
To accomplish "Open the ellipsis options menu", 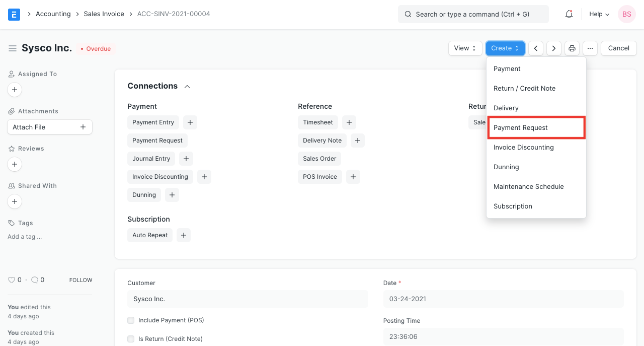I will [x=590, y=48].
